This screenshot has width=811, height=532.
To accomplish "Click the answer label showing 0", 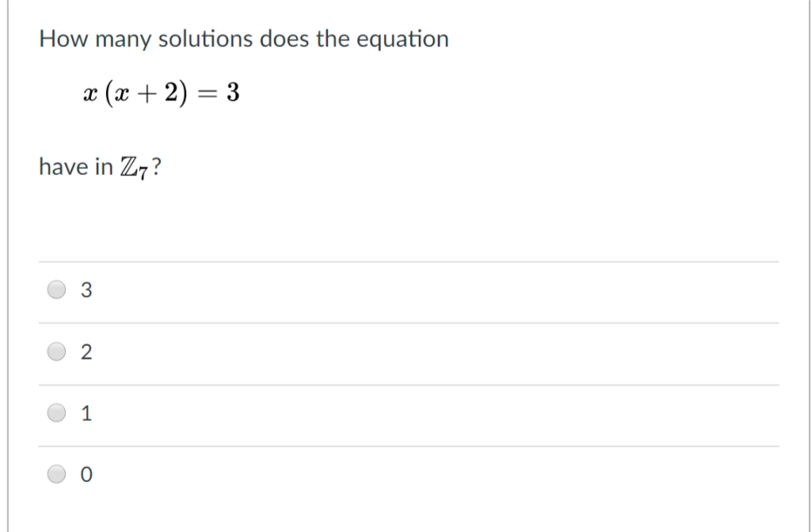I will click(87, 474).
